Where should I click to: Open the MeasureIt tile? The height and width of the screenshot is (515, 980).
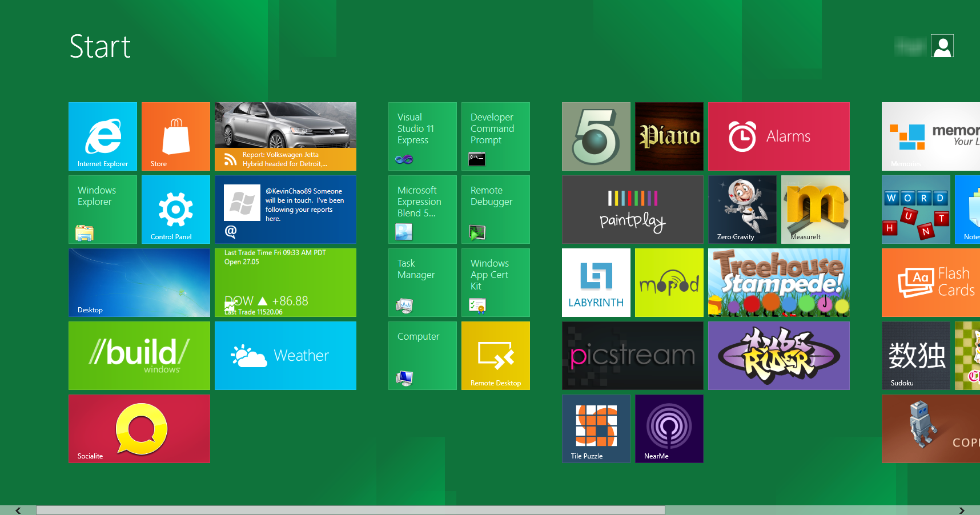coord(816,210)
